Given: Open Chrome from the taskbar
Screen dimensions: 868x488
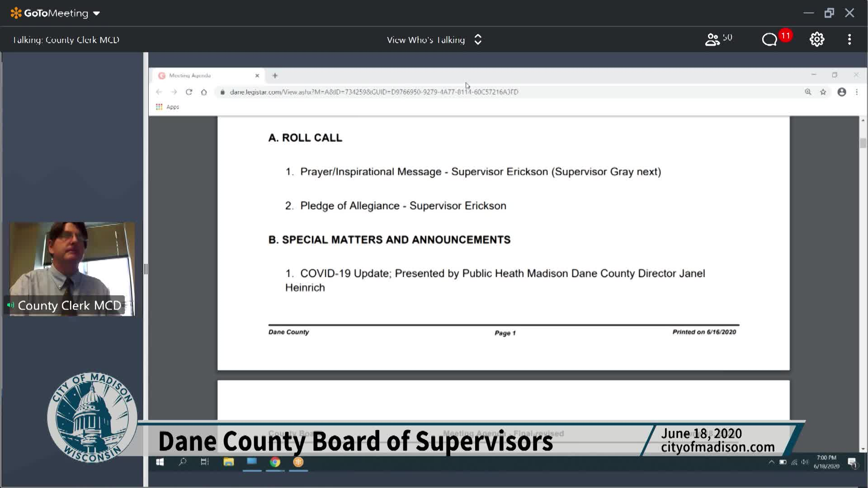Looking at the screenshot, I should click(274, 462).
